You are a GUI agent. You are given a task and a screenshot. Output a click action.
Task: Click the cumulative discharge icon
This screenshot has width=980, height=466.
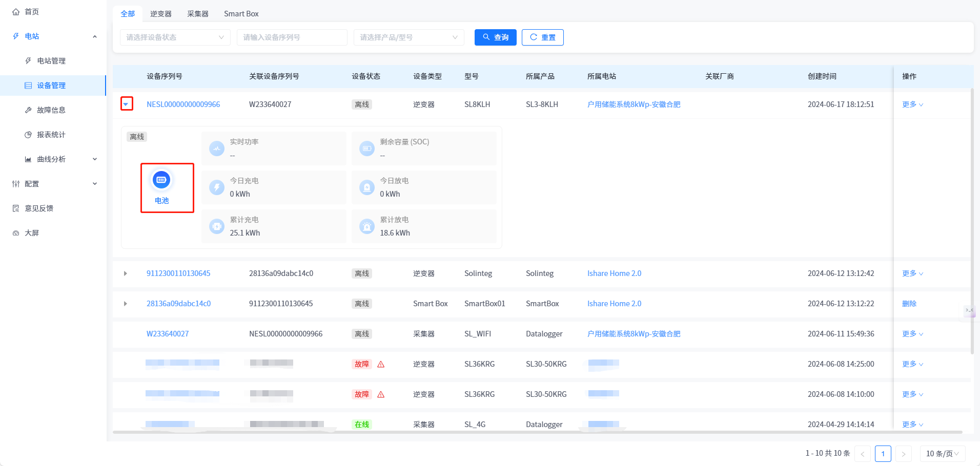(x=367, y=226)
